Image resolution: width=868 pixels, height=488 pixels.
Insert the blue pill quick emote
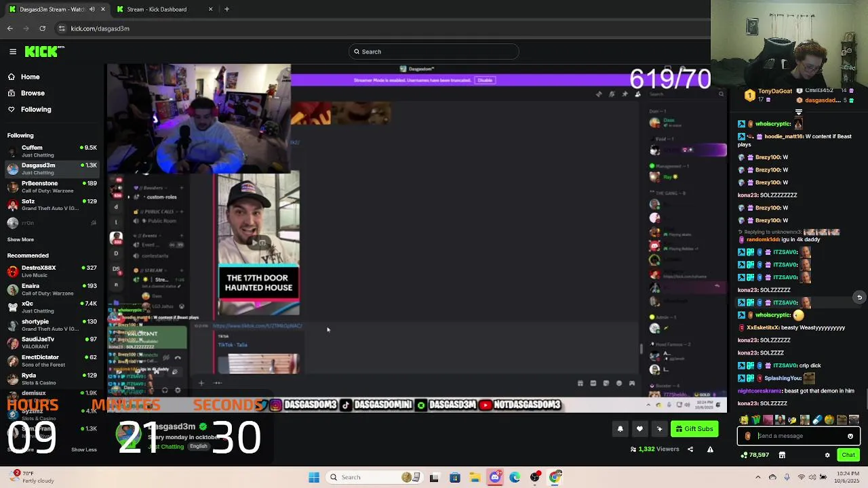[817, 420]
